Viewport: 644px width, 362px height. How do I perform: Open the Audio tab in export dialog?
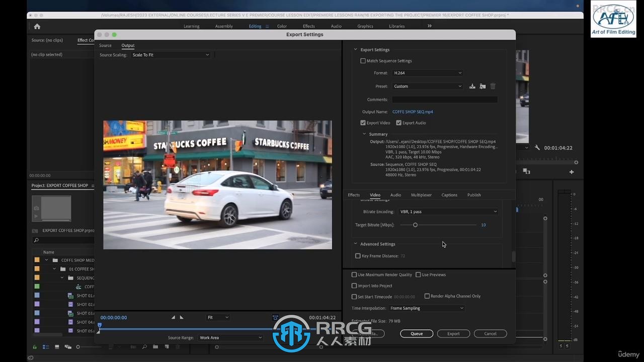[x=396, y=195]
